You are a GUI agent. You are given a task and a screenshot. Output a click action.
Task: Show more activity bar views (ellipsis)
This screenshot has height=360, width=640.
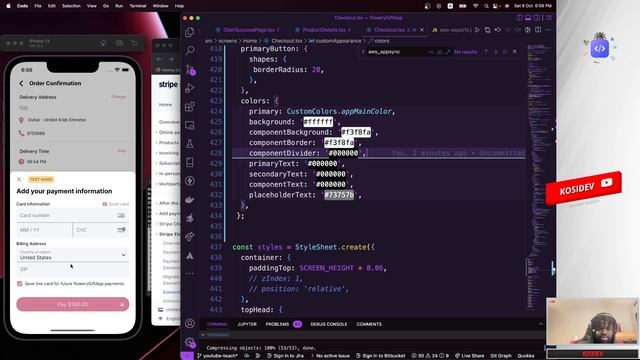pos(190,273)
